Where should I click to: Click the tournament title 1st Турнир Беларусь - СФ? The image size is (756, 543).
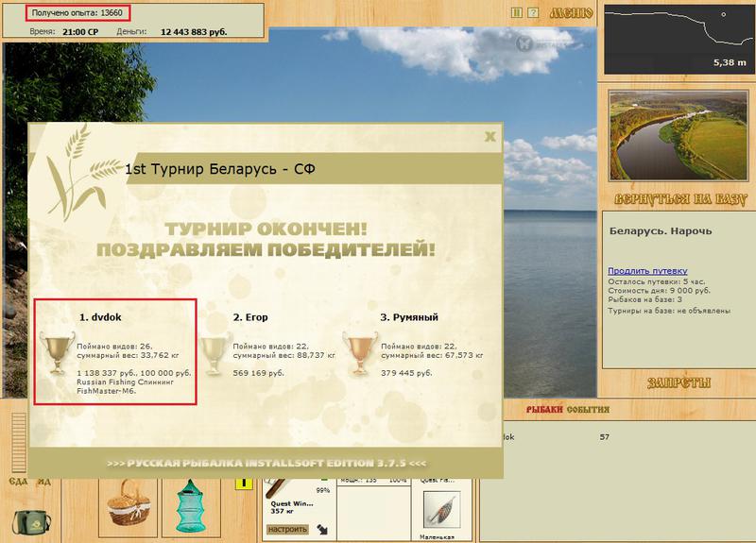tap(220, 169)
